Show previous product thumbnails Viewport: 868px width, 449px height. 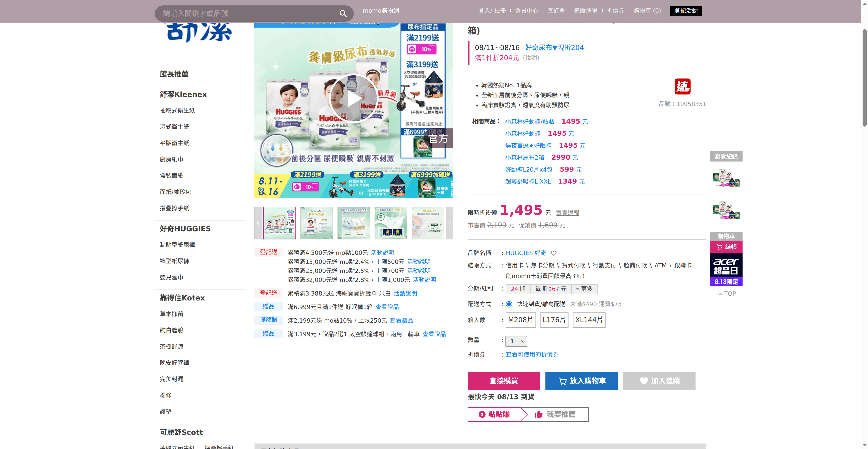[x=258, y=223]
